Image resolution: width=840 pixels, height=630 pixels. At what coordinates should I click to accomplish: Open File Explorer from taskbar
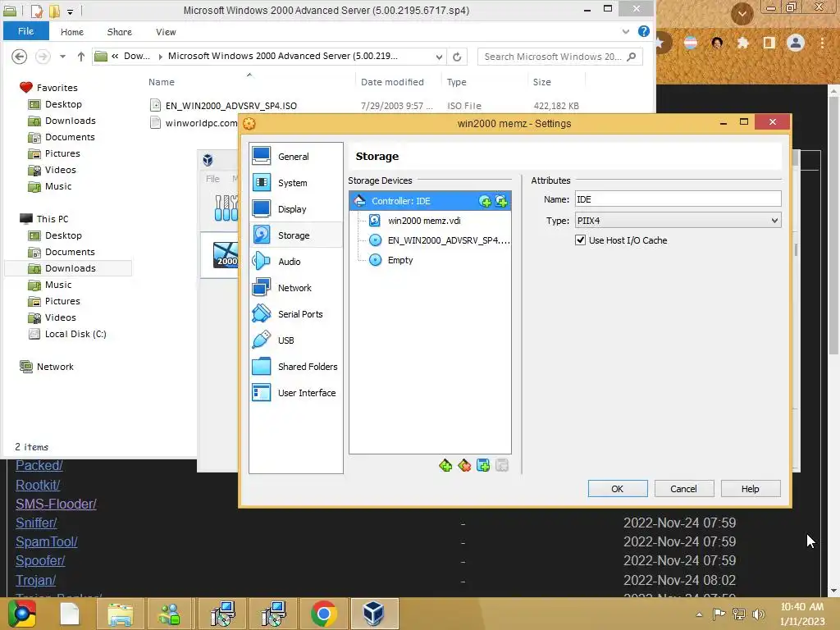(120, 614)
